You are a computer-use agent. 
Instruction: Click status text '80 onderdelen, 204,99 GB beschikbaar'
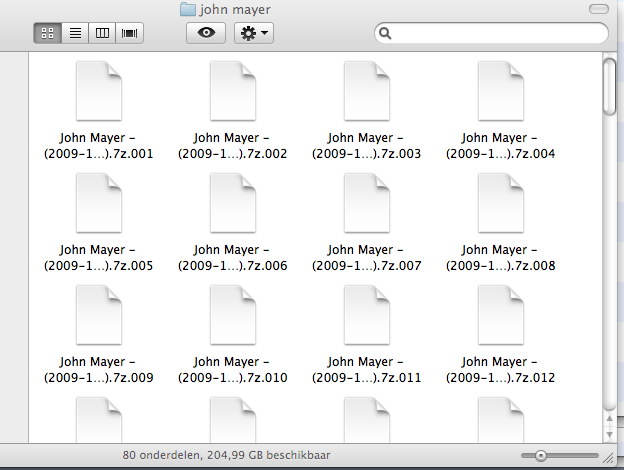(226, 455)
